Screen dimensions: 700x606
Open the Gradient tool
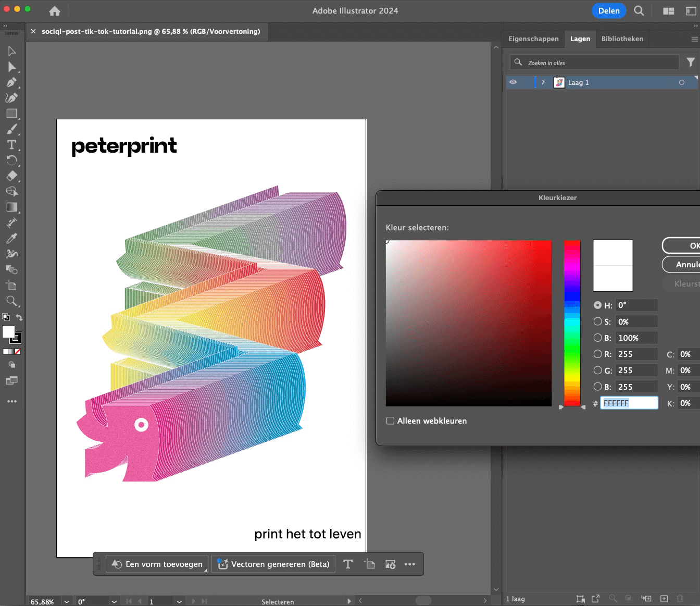(11, 207)
